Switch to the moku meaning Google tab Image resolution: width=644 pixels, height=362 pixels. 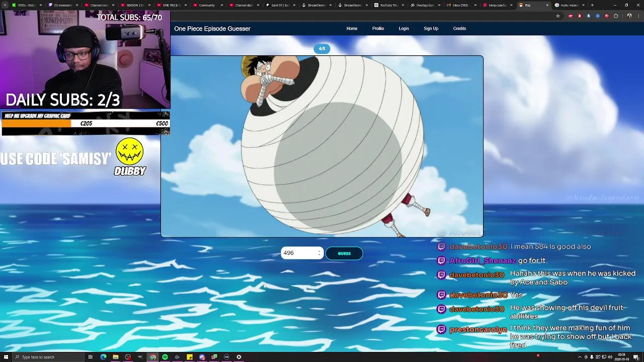pos(568,5)
